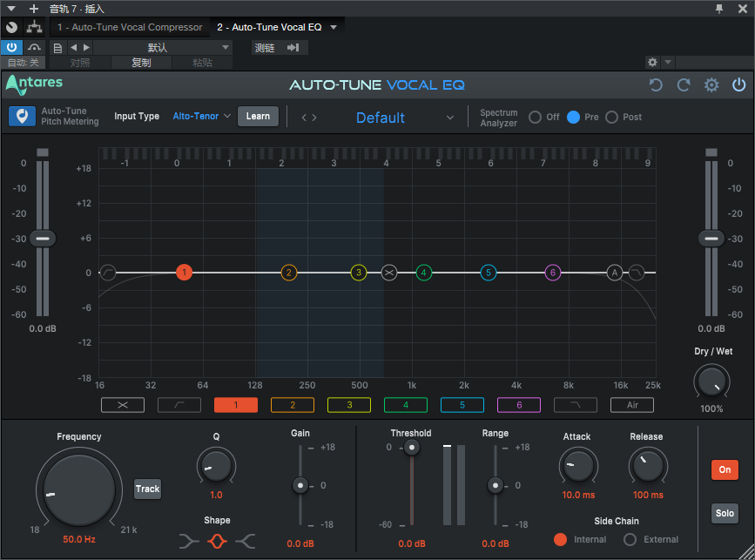This screenshot has width=755, height=560.
Task: Toggle the low-pass filter band button below graph
Action: tap(576, 405)
